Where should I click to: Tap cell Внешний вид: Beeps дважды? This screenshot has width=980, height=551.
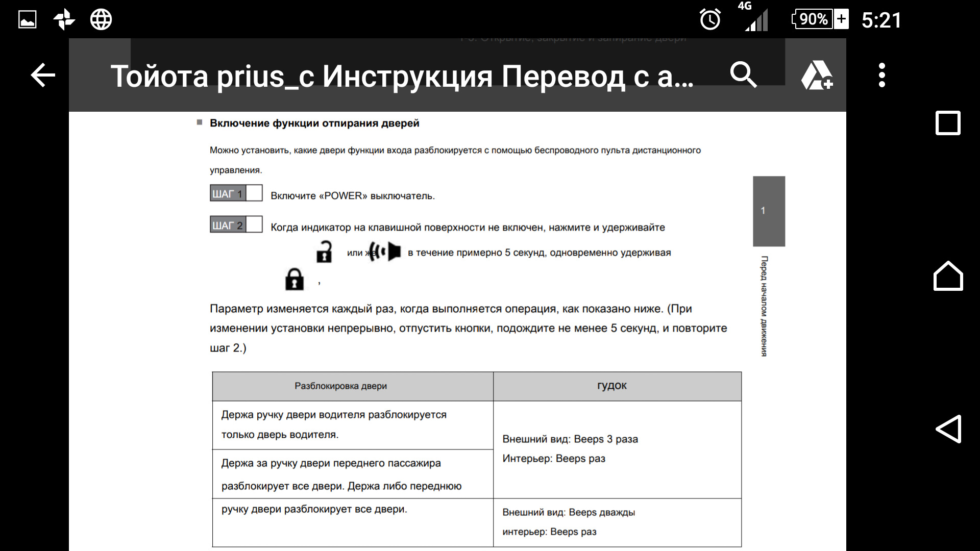click(x=569, y=512)
